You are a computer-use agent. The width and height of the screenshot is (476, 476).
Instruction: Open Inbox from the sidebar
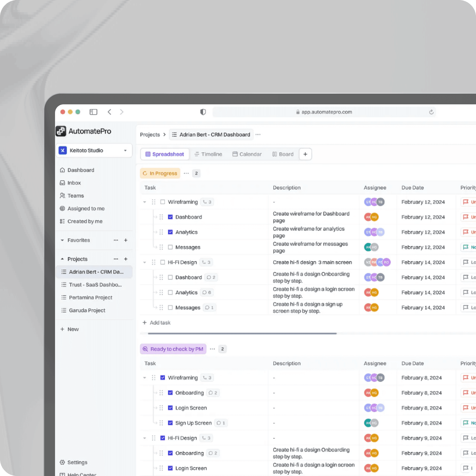point(74,183)
